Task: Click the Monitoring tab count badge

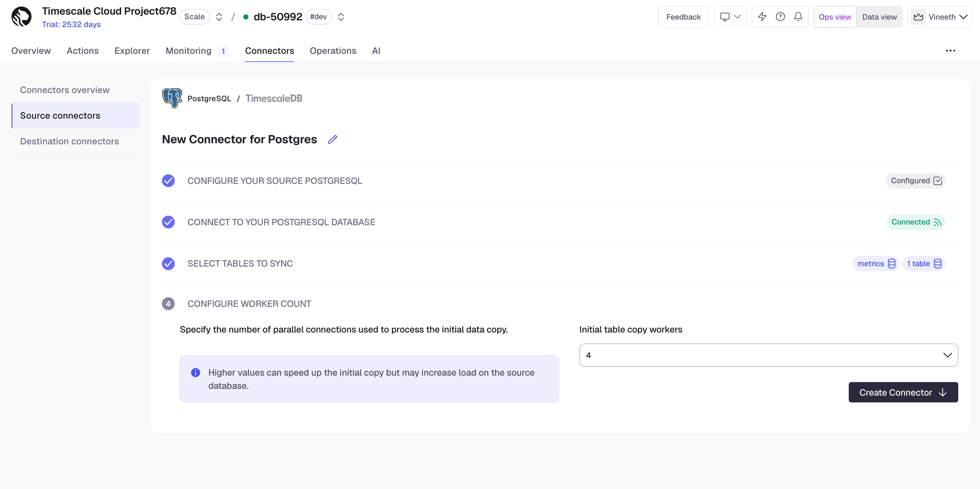Action: (x=223, y=51)
